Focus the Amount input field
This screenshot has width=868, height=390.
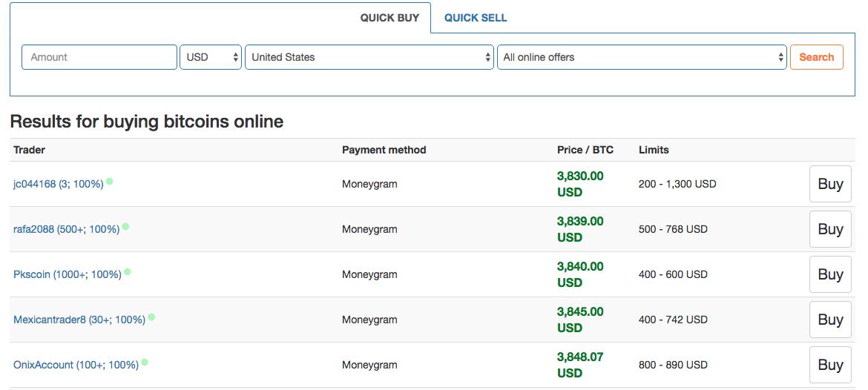[x=99, y=57]
